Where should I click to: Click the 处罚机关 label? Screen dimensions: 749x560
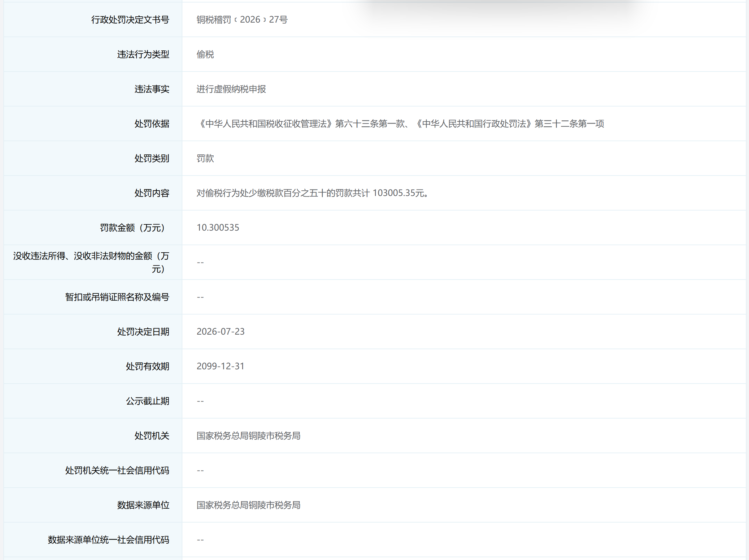pyautogui.click(x=152, y=436)
